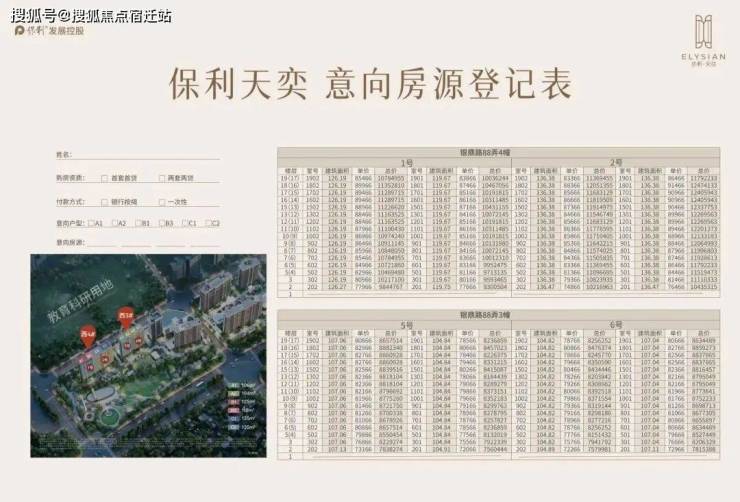
Task: Click the 保利发展控股 logo
Action: click(x=50, y=31)
